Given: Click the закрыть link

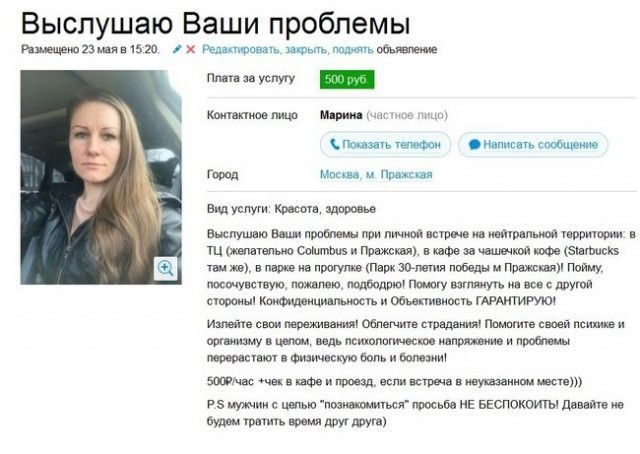Looking at the screenshot, I should coord(306,50).
